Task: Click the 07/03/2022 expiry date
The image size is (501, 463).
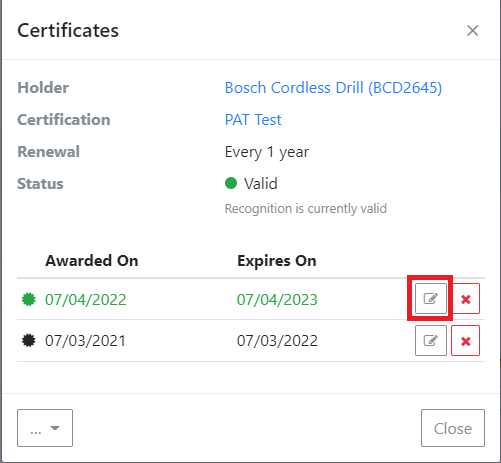Action: tap(277, 341)
